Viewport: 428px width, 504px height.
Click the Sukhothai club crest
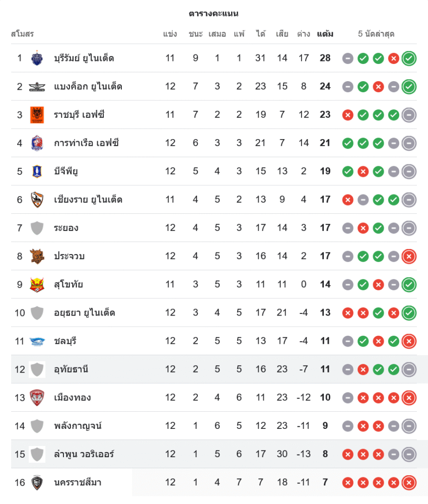click(x=37, y=284)
